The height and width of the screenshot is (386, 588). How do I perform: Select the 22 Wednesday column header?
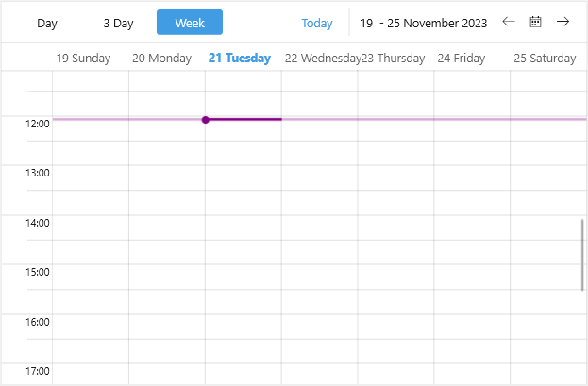pos(322,58)
